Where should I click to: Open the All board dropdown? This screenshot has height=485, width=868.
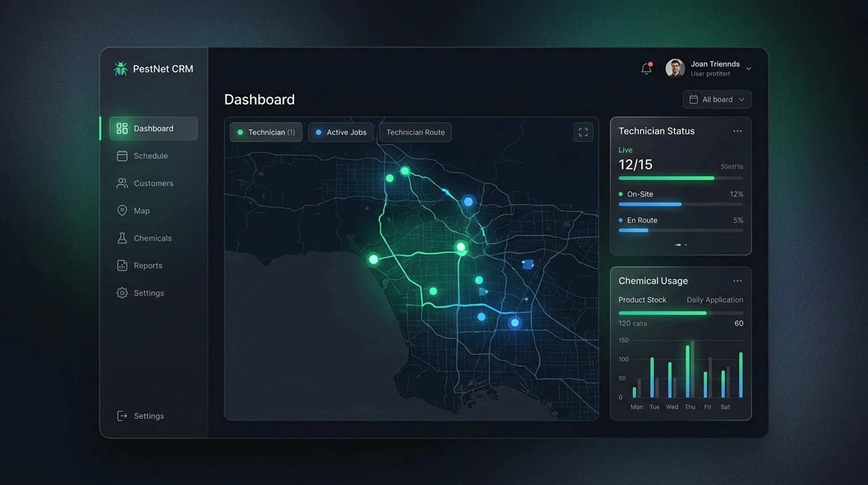click(717, 99)
